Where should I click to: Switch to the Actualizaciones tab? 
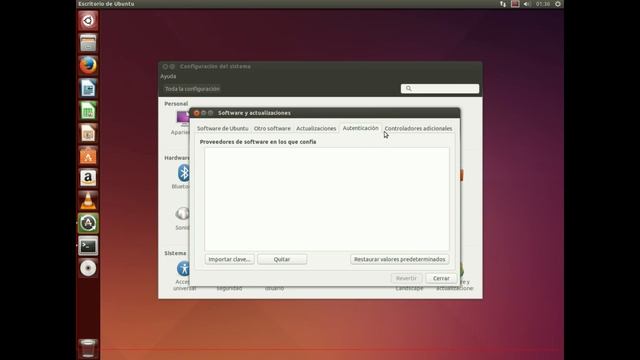click(x=316, y=129)
